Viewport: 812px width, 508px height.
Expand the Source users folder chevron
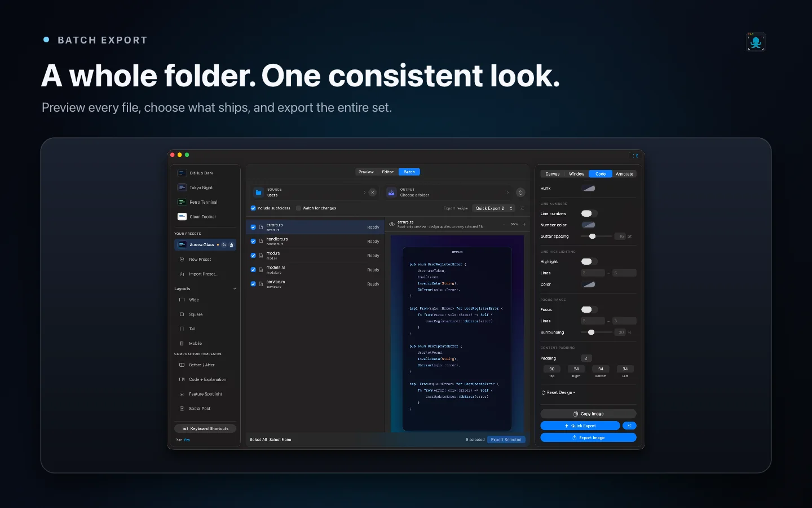pos(364,192)
